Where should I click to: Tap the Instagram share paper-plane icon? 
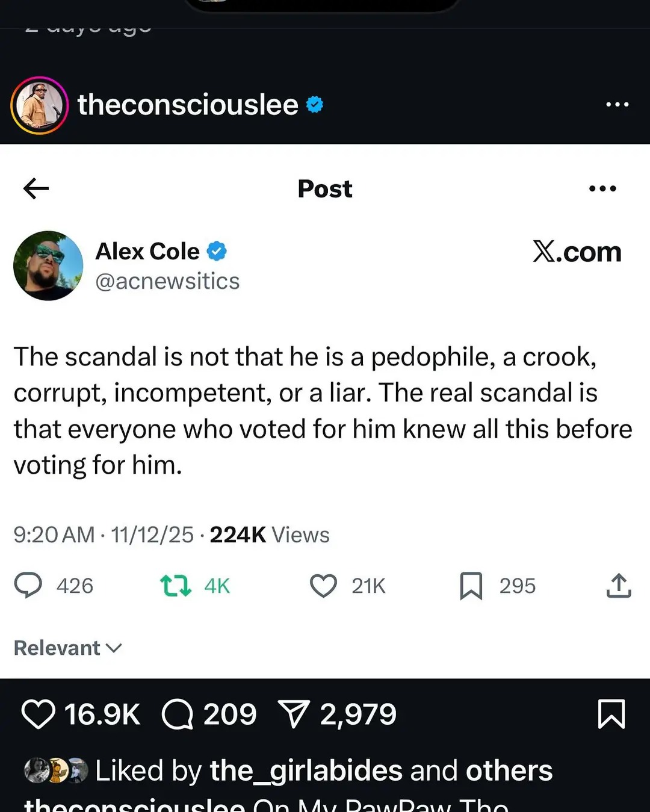[x=294, y=714]
